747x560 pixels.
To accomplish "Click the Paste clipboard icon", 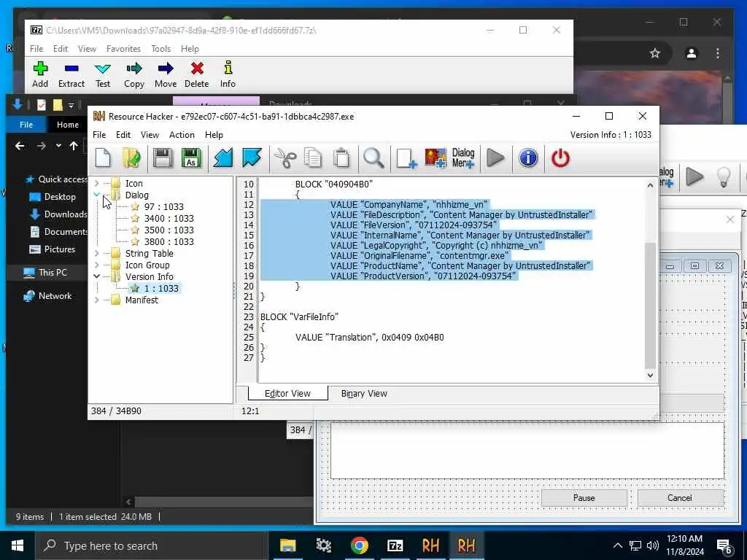I will (341, 158).
